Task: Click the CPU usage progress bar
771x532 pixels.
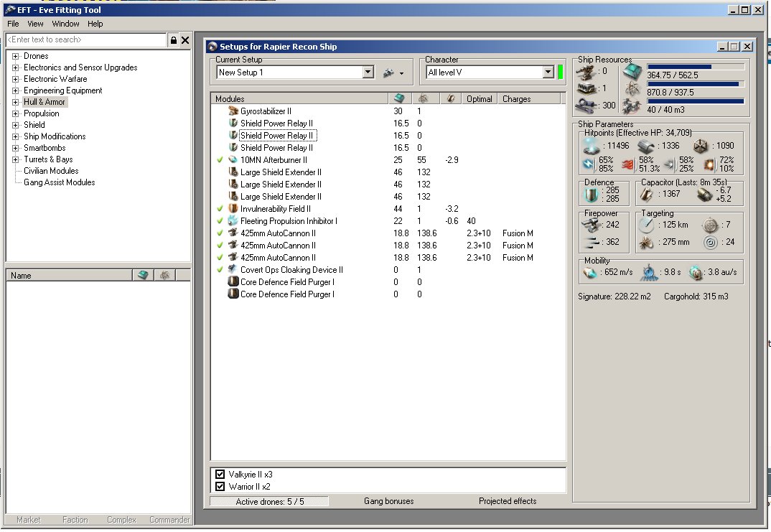Action: point(696,66)
